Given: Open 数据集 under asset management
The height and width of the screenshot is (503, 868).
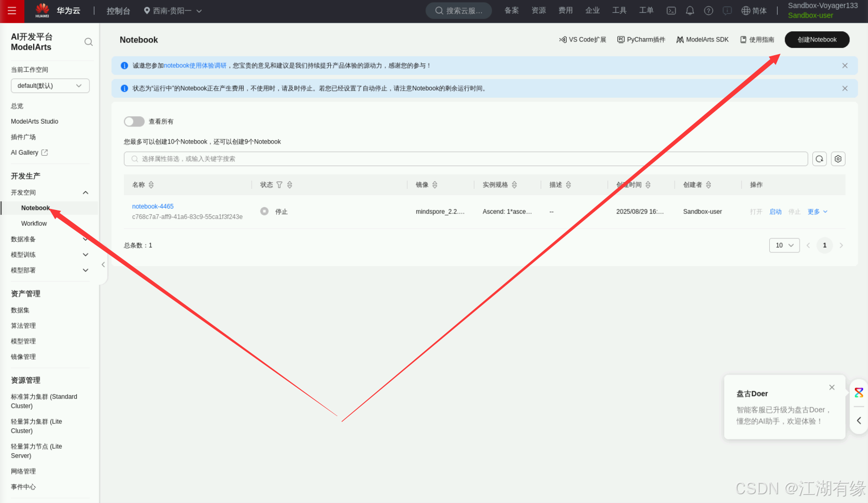Looking at the screenshot, I should [x=20, y=310].
